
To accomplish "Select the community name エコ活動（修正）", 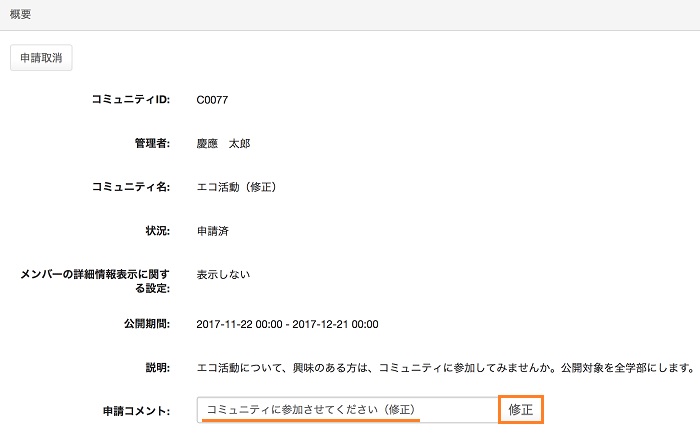I will point(236,186).
